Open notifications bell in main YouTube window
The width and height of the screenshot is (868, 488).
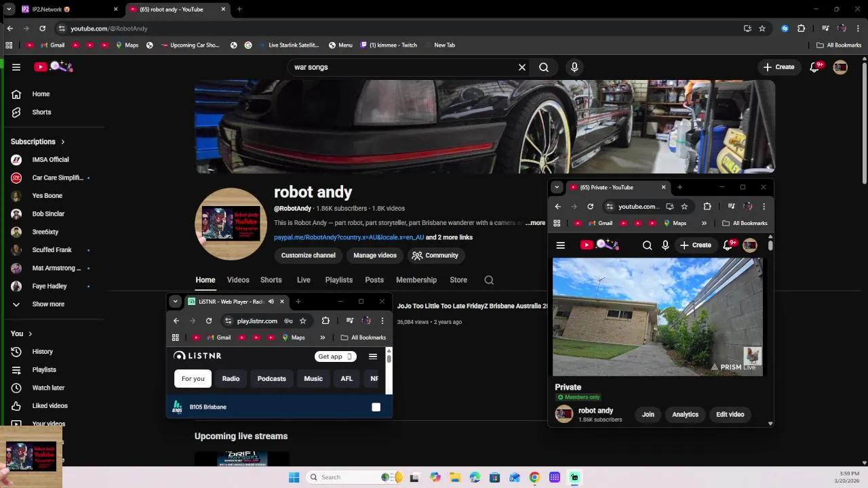click(815, 67)
